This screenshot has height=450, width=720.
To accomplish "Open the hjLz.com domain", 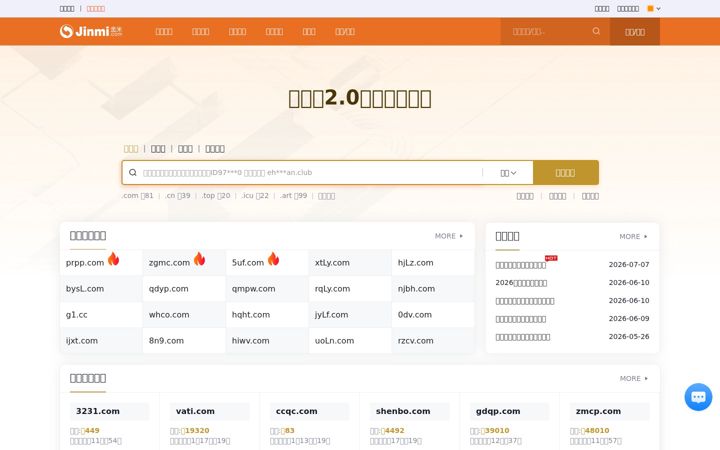I will [x=416, y=263].
